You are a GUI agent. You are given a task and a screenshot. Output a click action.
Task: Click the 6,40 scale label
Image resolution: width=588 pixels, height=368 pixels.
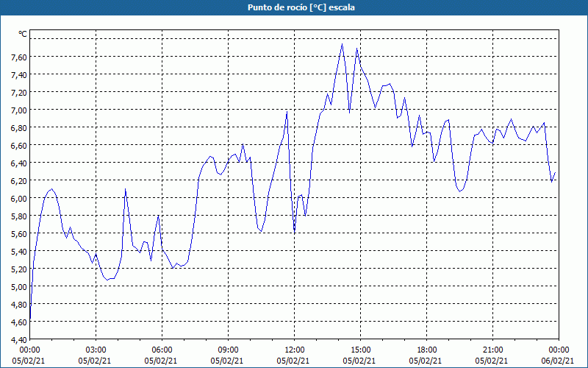tap(20, 163)
